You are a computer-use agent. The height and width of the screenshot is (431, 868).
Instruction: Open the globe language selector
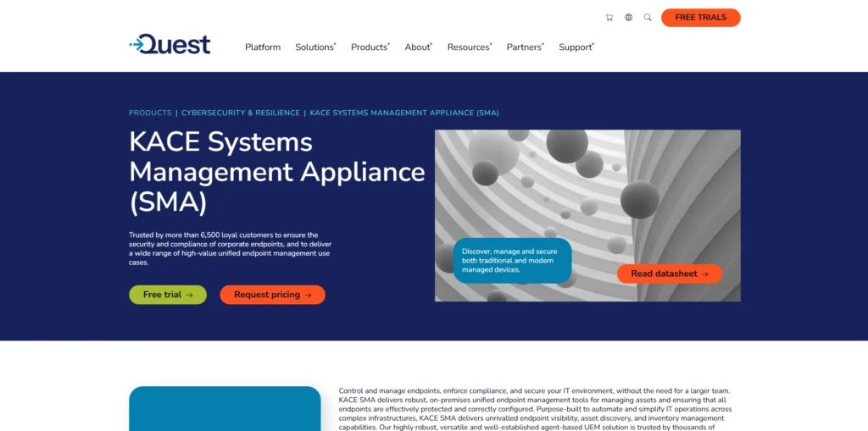coord(628,17)
